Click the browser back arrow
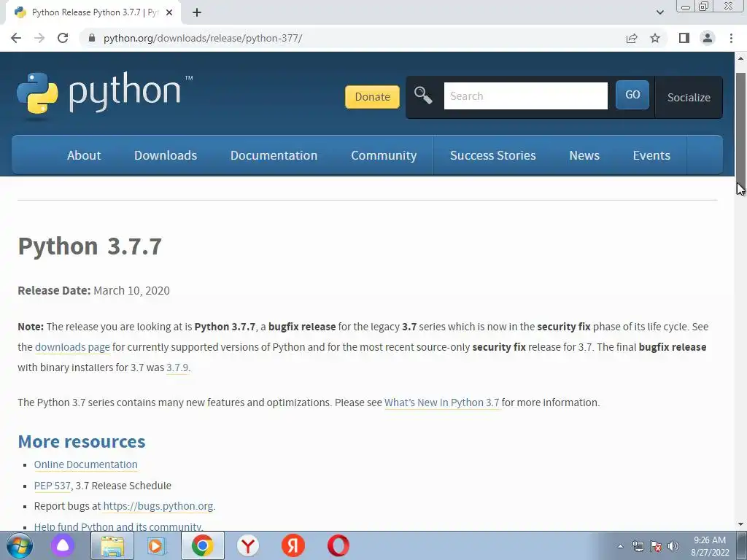747x560 pixels. [16, 38]
